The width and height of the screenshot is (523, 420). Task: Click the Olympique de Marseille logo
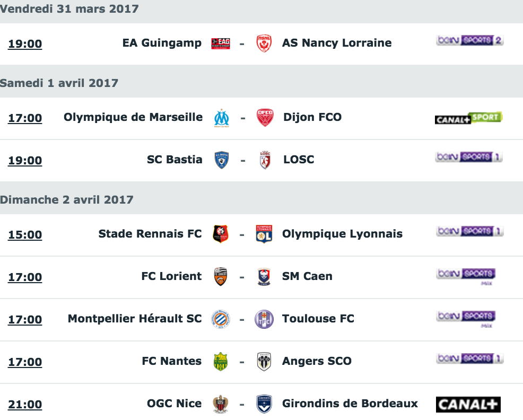pos(222,118)
